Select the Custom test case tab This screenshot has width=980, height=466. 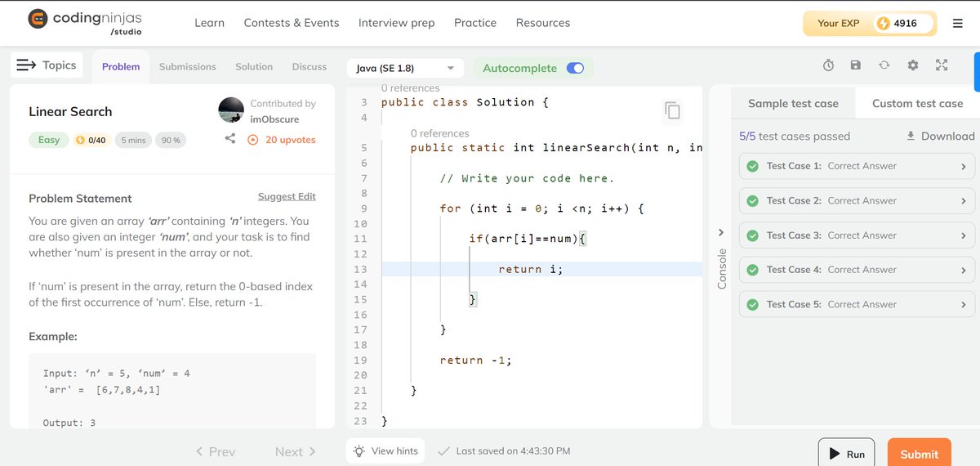(917, 103)
